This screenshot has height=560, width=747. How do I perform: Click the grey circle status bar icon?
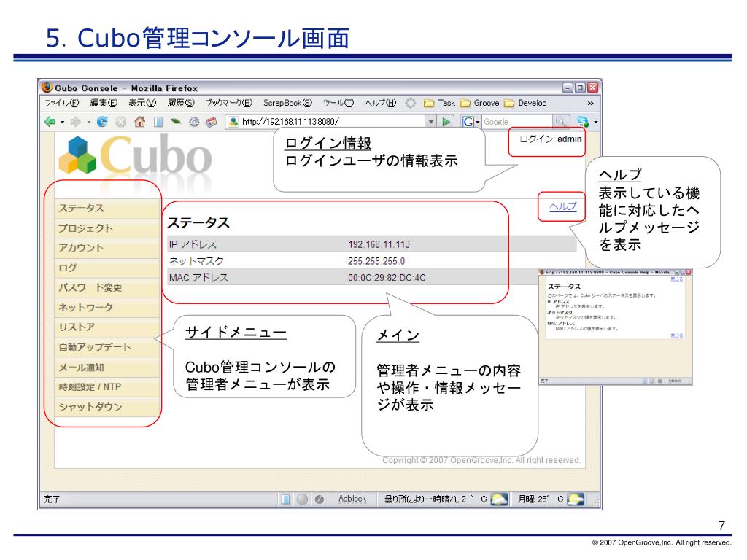coord(302,499)
